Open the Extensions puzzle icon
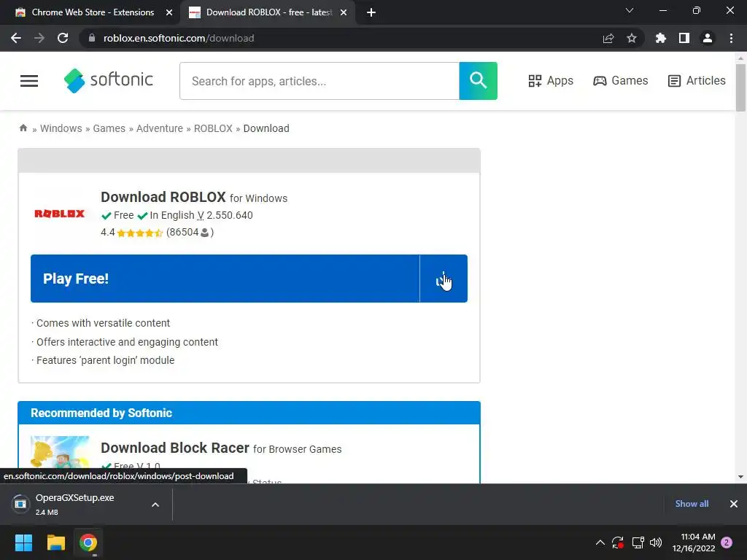This screenshot has width=747, height=560. click(660, 38)
